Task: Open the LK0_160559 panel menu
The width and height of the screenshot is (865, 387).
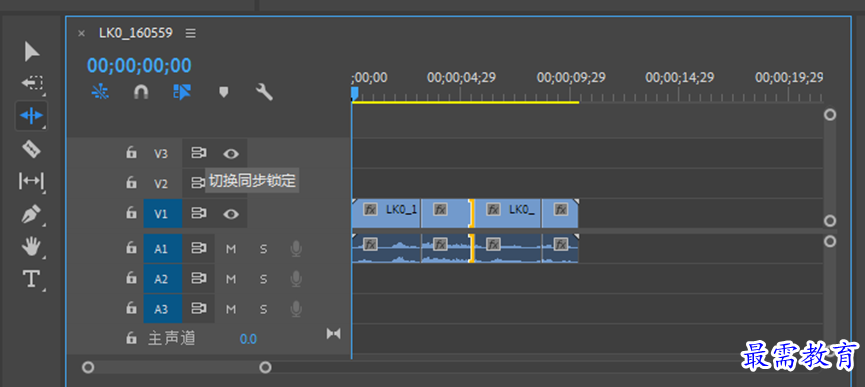Action: [190, 34]
